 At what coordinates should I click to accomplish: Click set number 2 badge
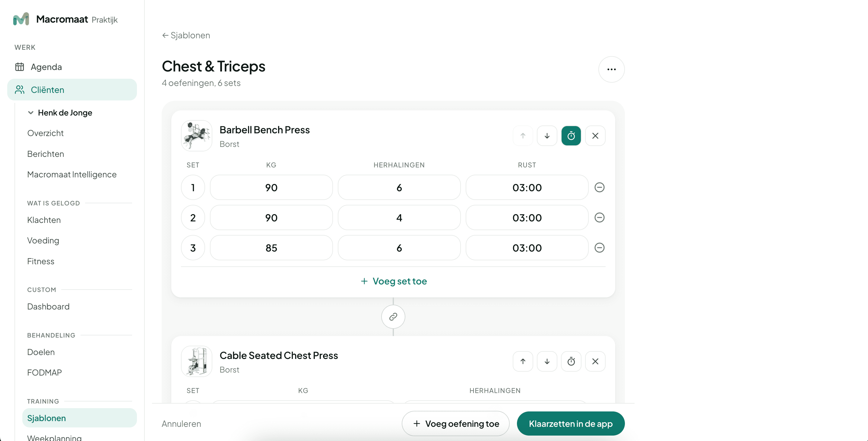(x=193, y=218)
